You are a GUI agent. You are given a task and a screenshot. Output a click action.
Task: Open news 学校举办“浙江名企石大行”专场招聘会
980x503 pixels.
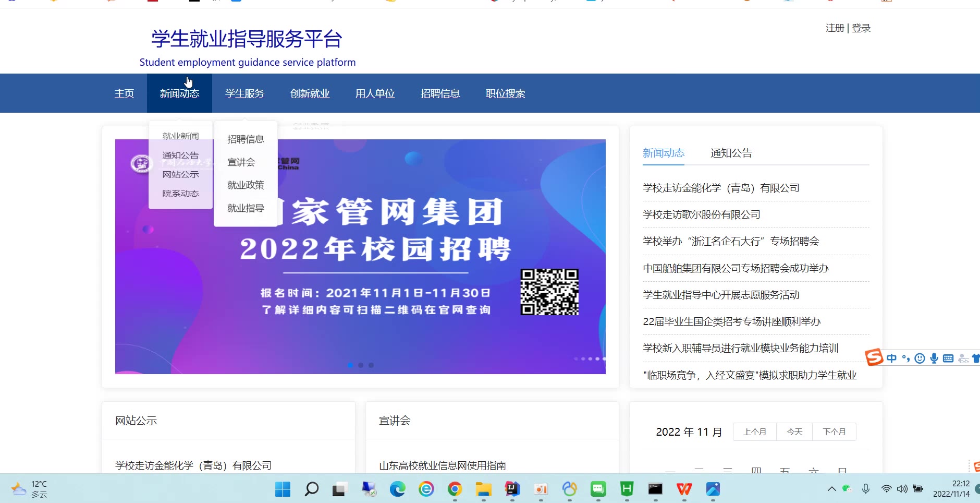[x=731, y=241]
